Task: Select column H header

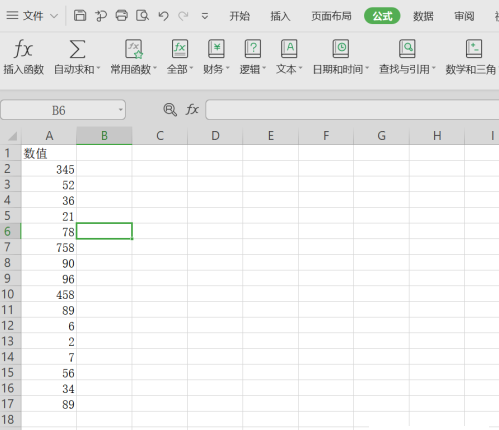Action: pyautogui.click(x=437, y=136)
